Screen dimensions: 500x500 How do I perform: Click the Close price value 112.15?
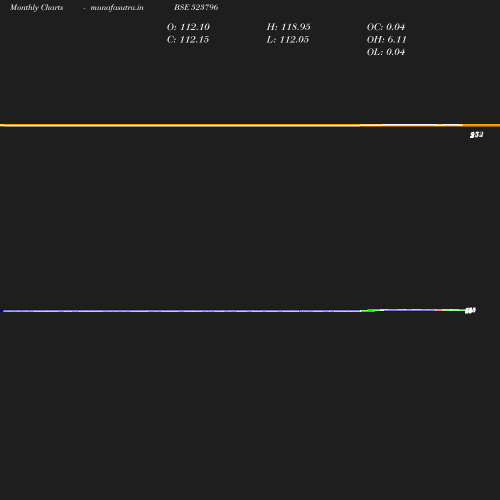(194, 40)
